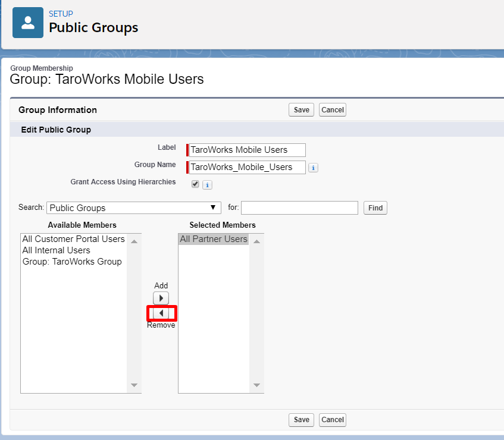Click Available Members scrollbar up arrow
Screen dimensions: 504x440
click(134, 241)
